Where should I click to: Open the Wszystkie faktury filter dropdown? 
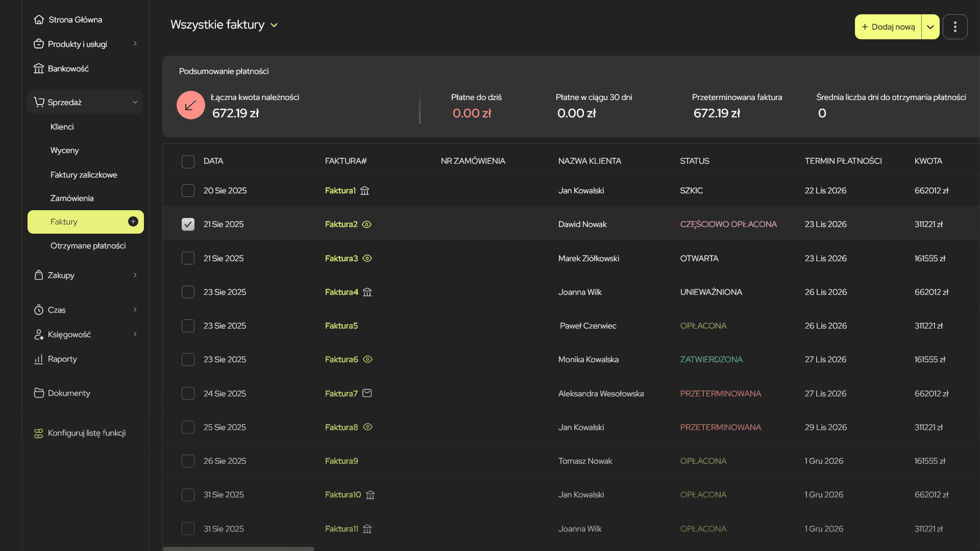click(x=274, y=25)
